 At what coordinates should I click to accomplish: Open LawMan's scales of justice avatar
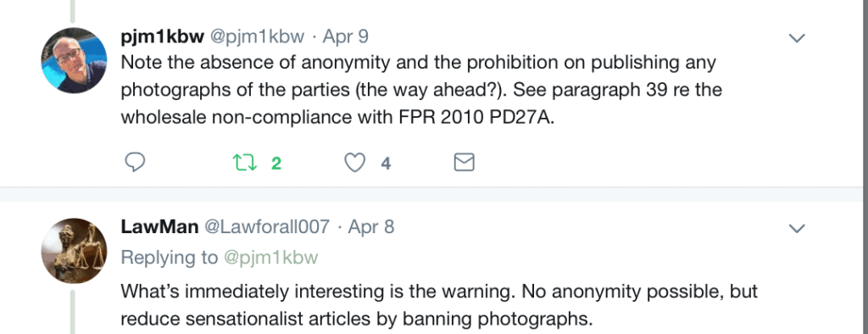tap(74, 251)
